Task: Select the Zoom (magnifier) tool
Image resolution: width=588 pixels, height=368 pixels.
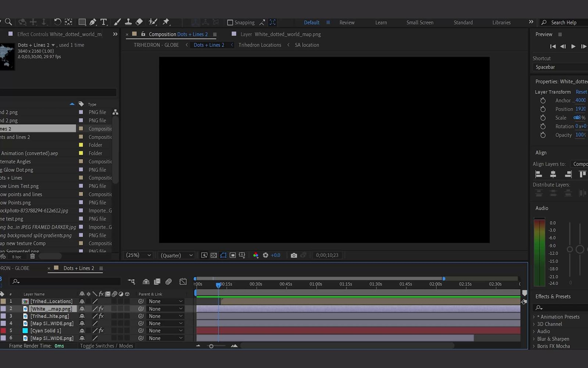Action: (9, 22)
